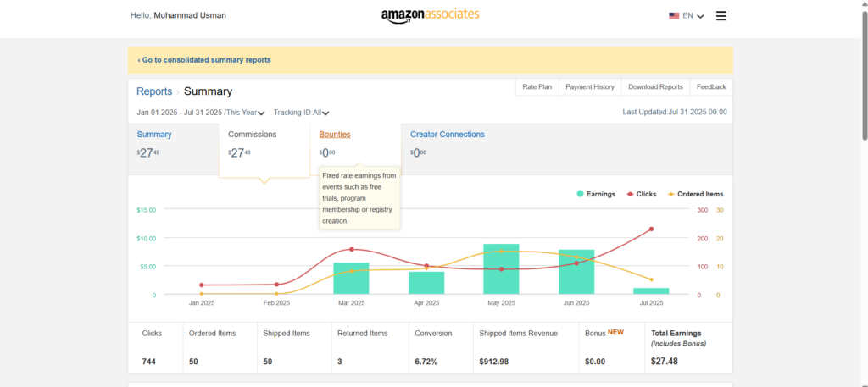Click the Bounties tooltip description

(359, 198)
